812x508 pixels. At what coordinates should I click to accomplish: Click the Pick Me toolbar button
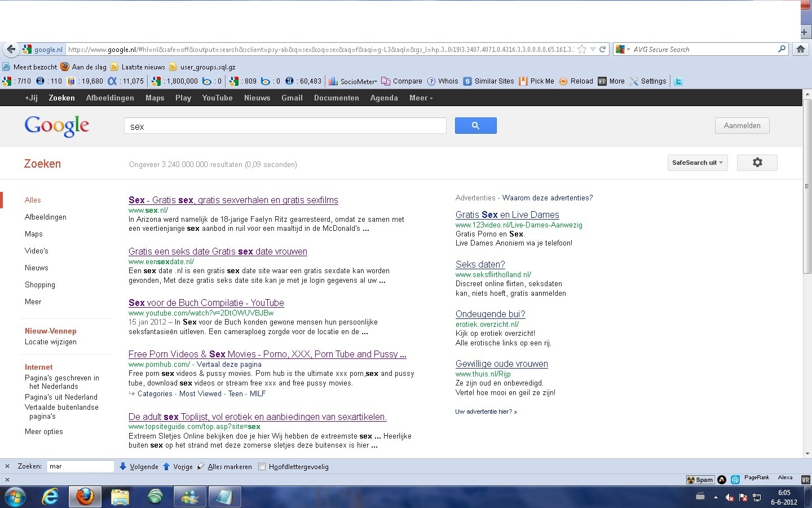tap(536, 81)
